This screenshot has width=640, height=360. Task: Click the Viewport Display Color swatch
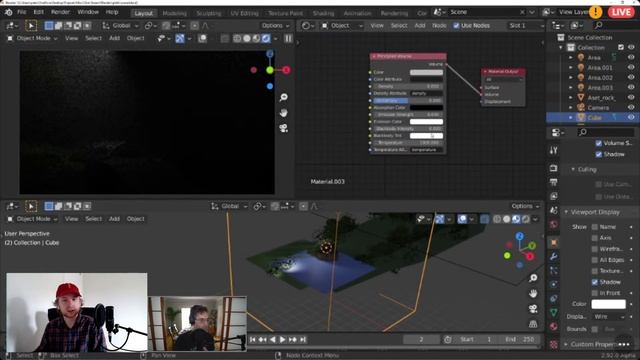click(608, 304)
